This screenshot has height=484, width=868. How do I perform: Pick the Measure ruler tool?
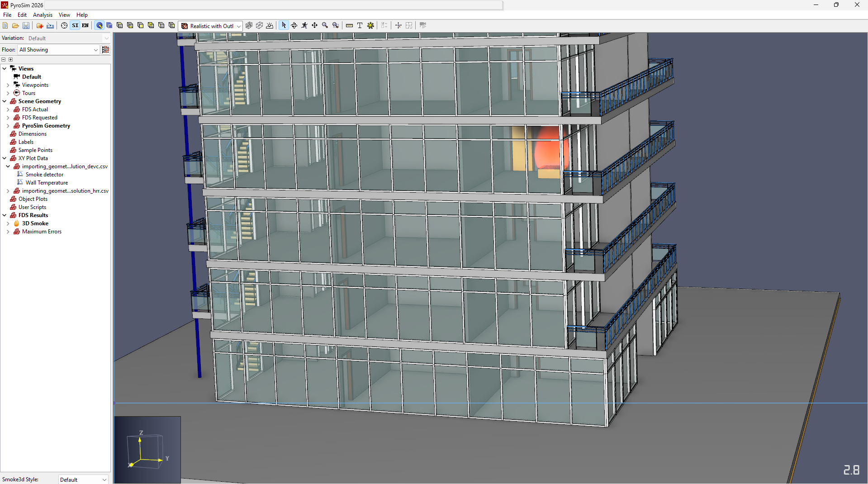pyautogui.click(x=349, y=26)
